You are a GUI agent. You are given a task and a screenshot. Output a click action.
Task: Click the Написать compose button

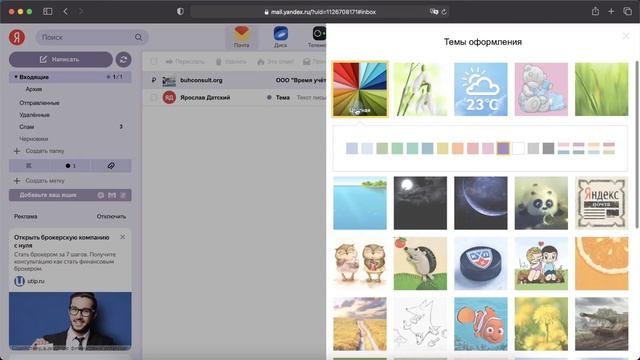click(61, 60)
